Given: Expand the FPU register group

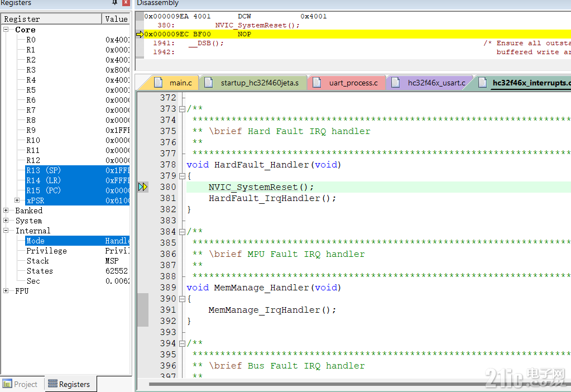Looking at the screenshot, I should pos(6,291).
